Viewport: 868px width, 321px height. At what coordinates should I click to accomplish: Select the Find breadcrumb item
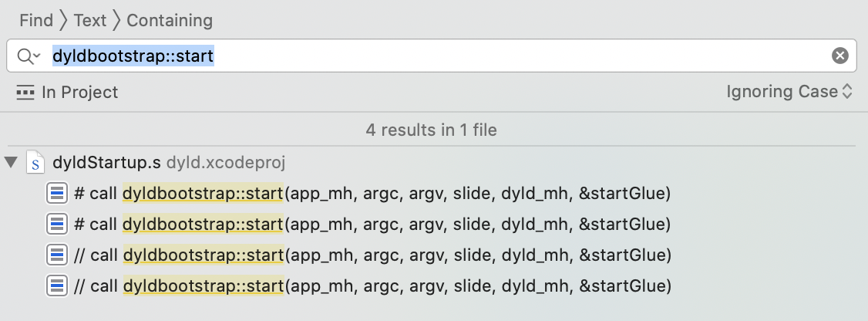[x=36, y=21]
